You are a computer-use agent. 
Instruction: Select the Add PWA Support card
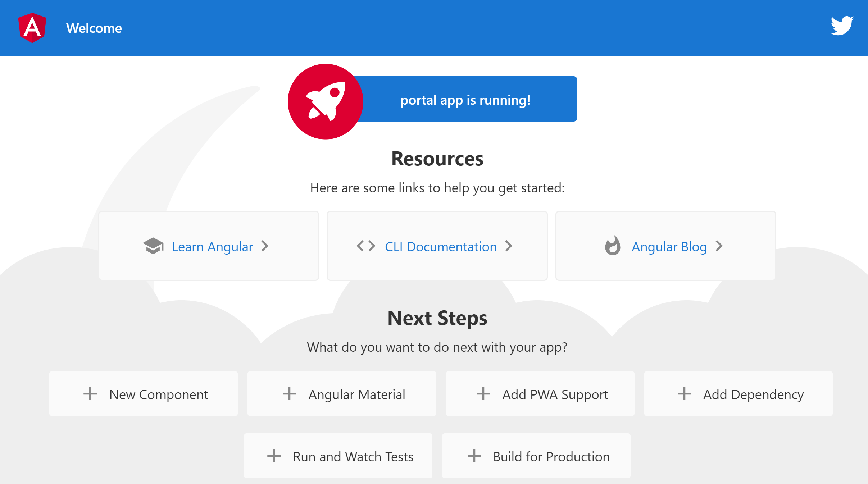[540, 394]
